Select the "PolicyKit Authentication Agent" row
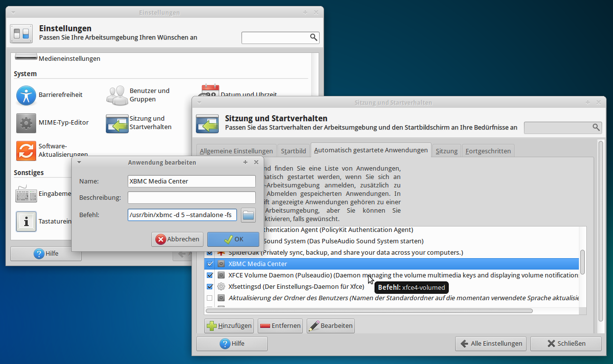The height and width of the screenshot is (364, 613). pyautogui.click(x=391, y=230)
